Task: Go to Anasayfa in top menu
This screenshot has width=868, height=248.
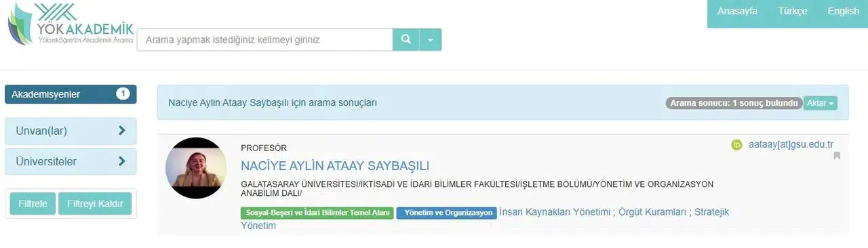Action: [x=737, y=12]
